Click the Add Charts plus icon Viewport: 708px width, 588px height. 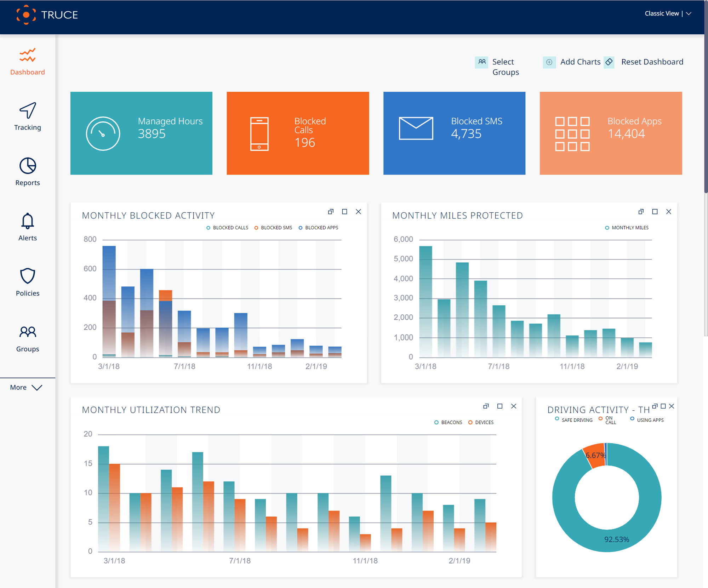(549, 62)
